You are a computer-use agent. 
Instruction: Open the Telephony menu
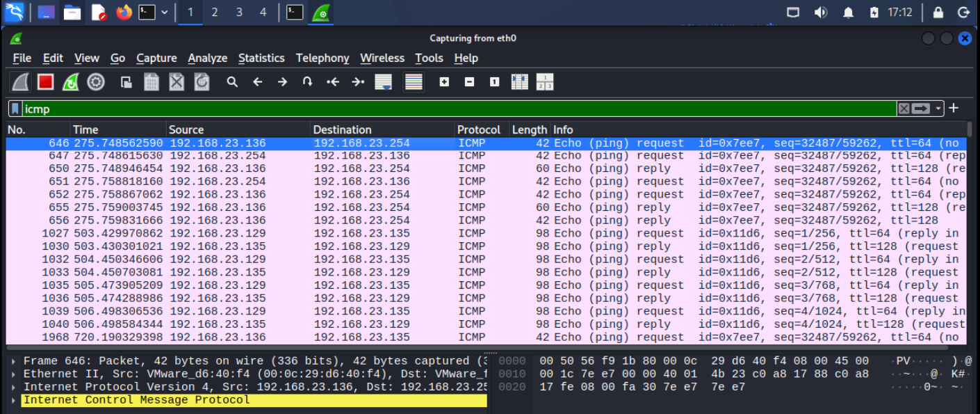pos(322,58)
